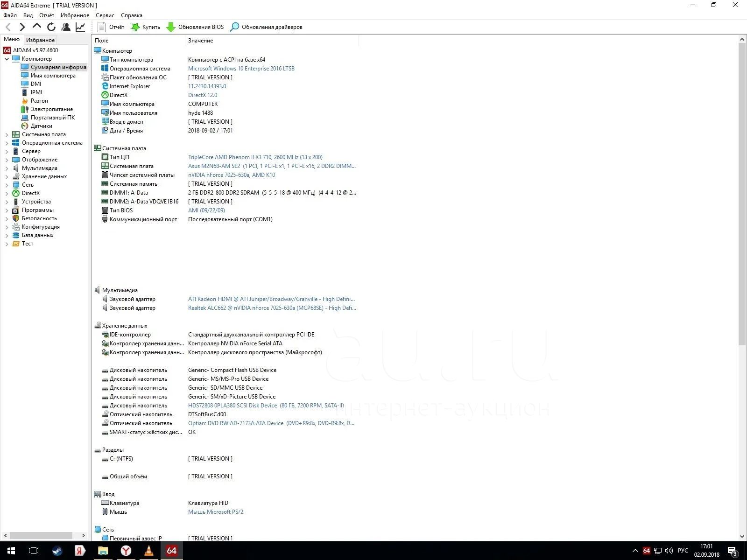Click the Значение column header
Screen dimensions: 747x560
[272, 41]
